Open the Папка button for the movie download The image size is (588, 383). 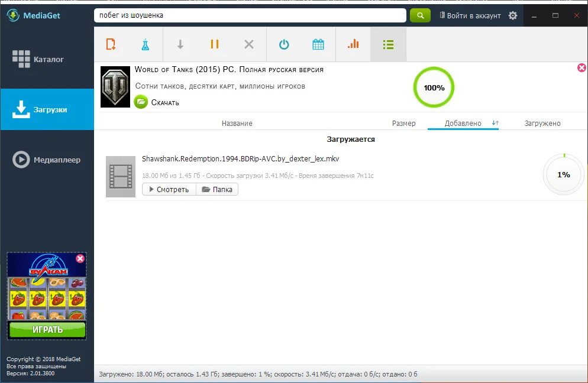tap(217, 189)
